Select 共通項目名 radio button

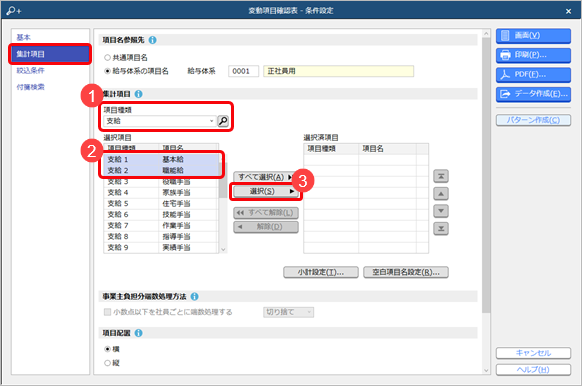click(x=107, y=58)
